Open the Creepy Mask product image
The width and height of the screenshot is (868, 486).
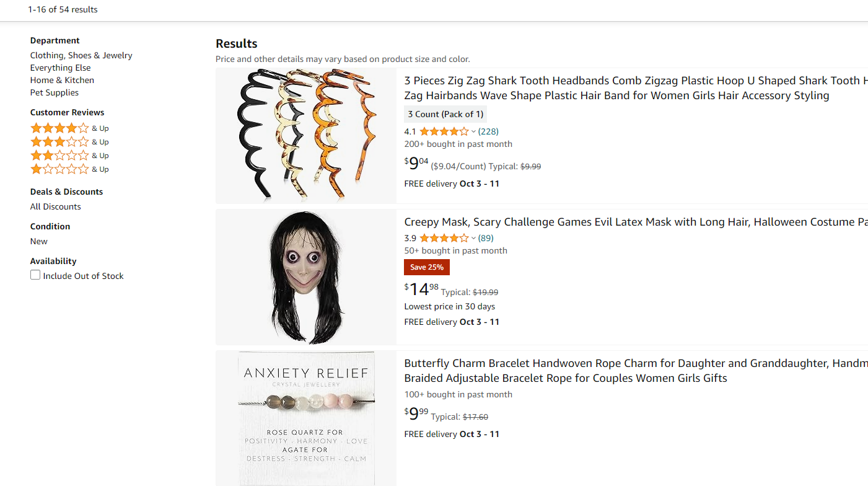[x=306, y=277]
